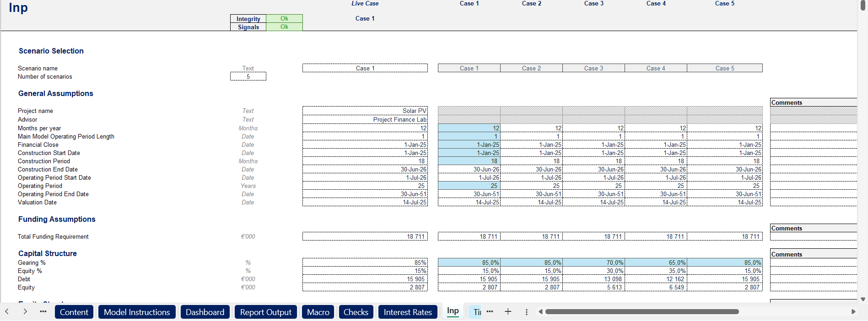Viewport: 868px width, 321px height.
Task: Go to previous sheet tab arrow
Action: click(7, 311)
